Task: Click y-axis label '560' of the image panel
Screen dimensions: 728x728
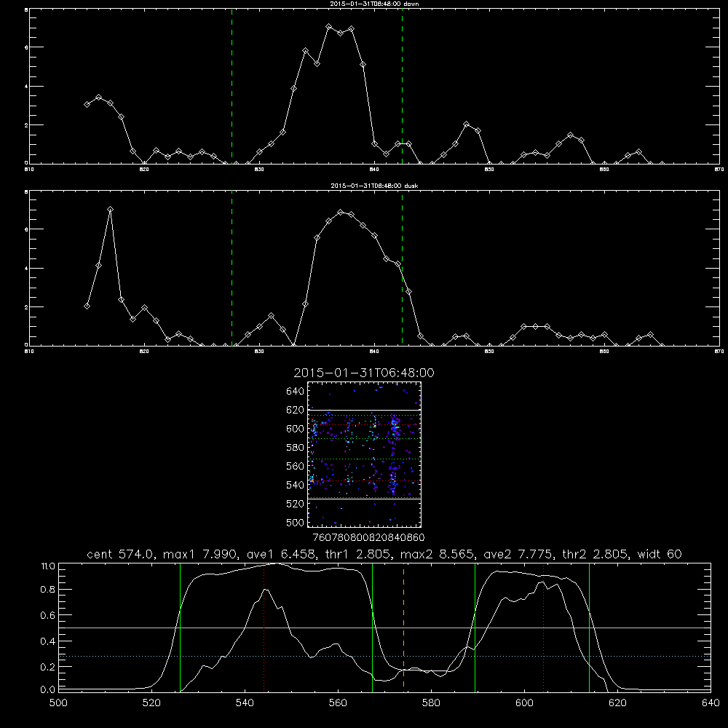Action: 296,466
